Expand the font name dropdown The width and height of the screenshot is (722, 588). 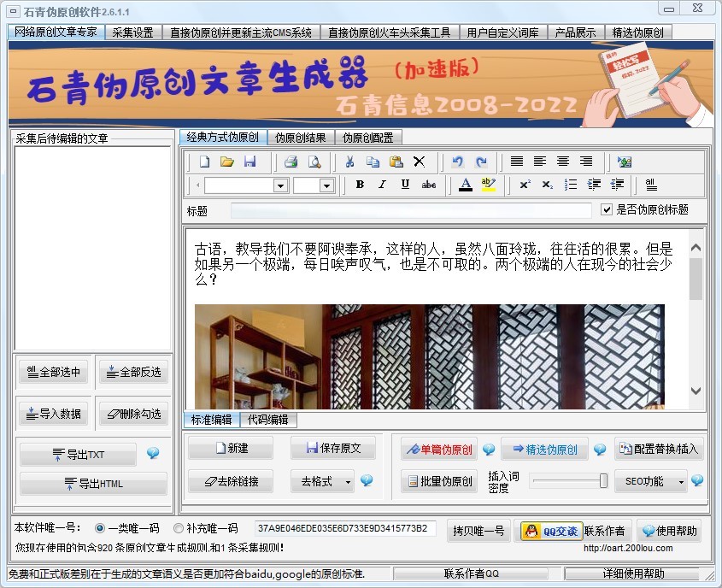click(x=280, y=185)
